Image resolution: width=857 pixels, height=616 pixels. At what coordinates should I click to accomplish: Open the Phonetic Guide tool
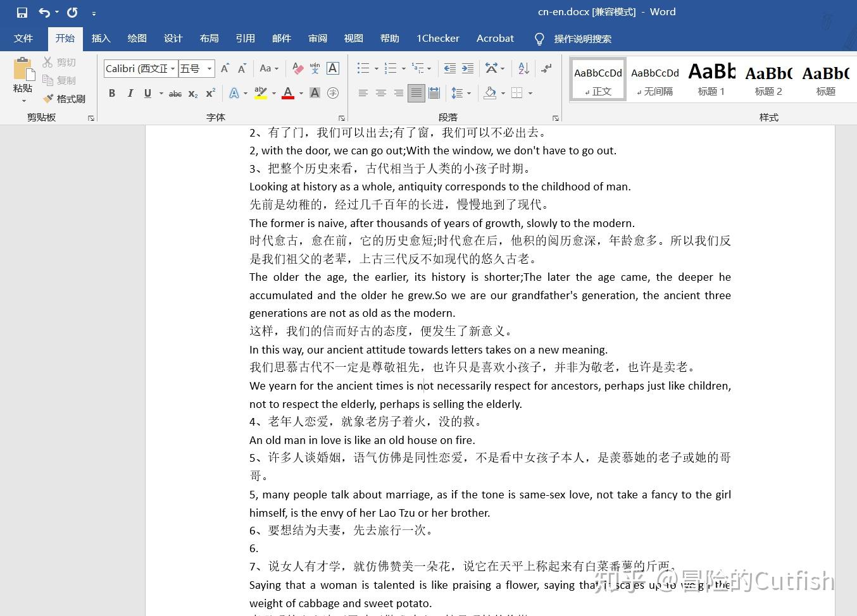coord(315,68)
